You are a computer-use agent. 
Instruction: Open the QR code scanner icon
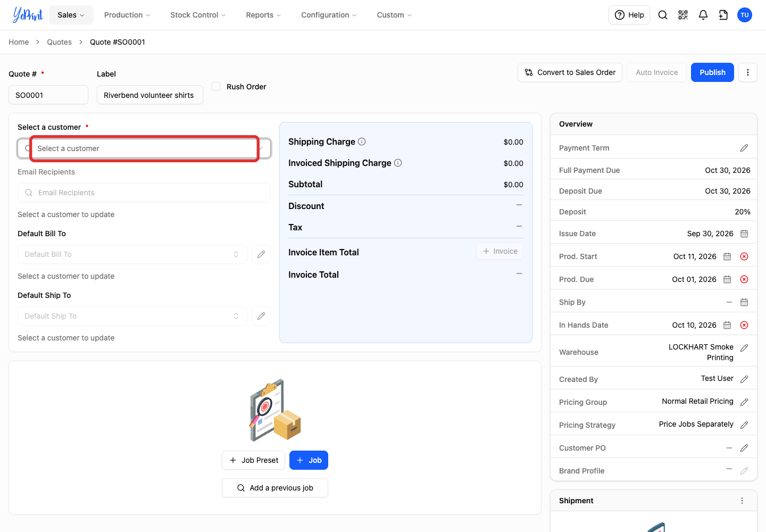[683, 15]
